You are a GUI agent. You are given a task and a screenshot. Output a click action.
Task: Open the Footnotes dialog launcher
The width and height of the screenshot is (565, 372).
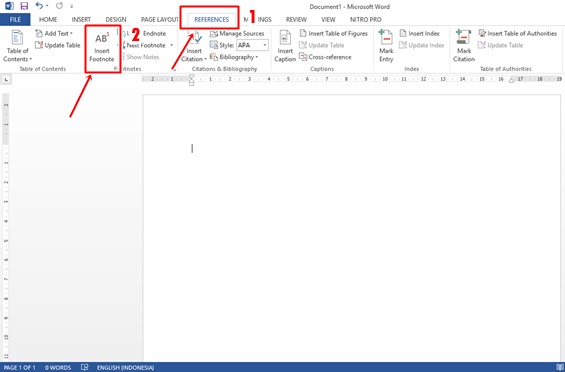[x=174, y=69]
